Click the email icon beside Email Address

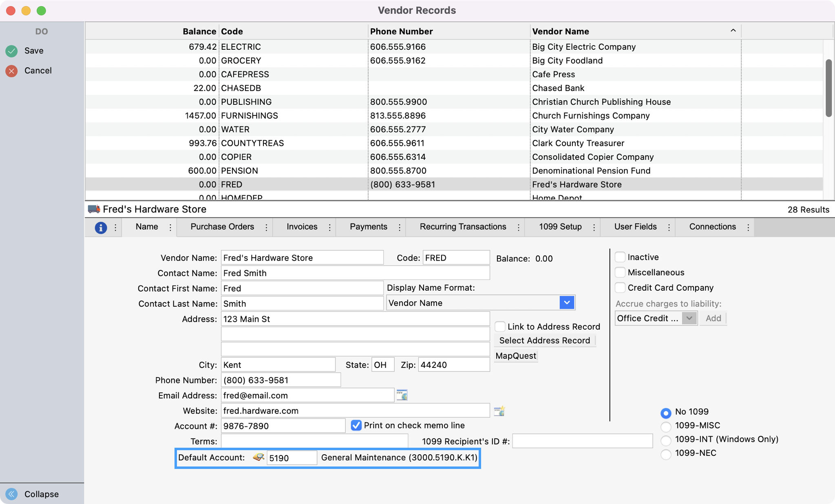click(x=402, y=395)
